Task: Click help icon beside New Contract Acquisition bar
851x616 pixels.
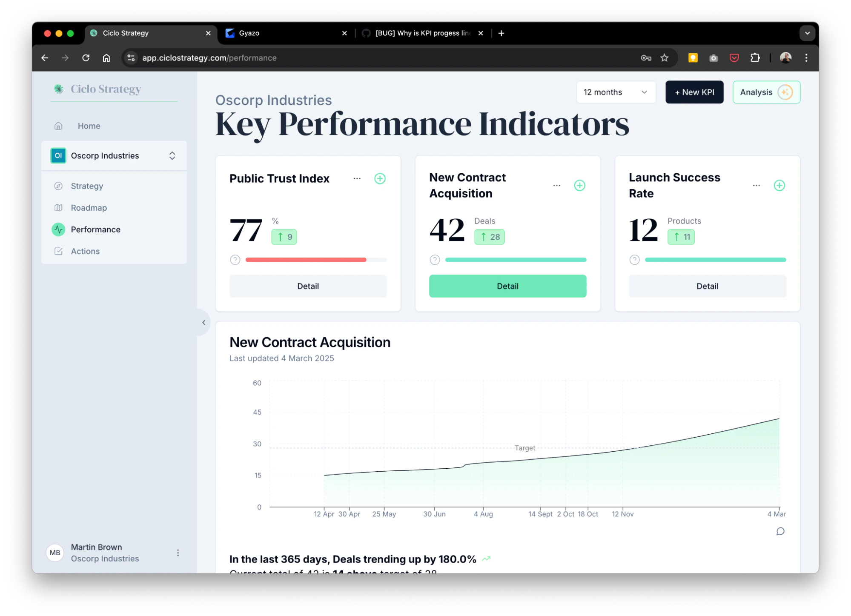Action: [x=435, y=260]
